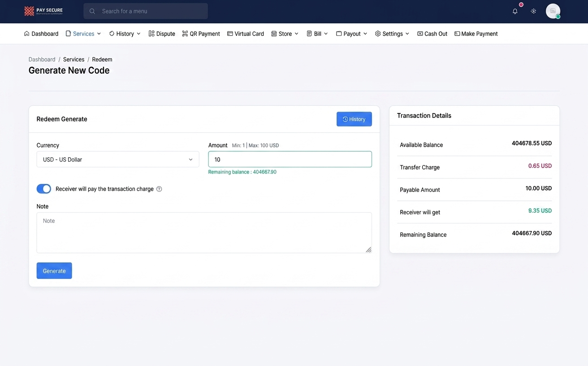Image resolution: width=588 pixels, height=366 pixels.
Task: Open the Dispute page
Action: 162,34
